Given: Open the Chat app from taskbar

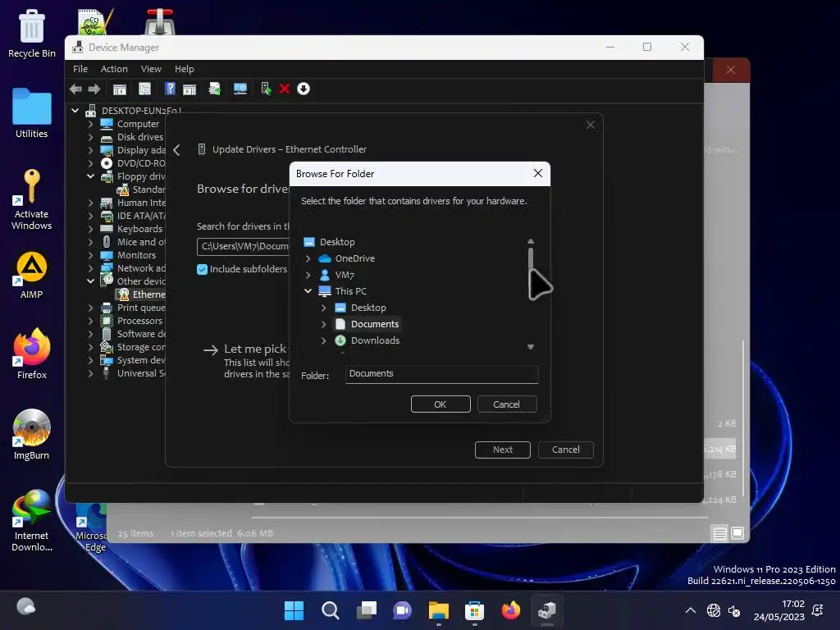Looking at the screenshot, I should tap(402, 610).
